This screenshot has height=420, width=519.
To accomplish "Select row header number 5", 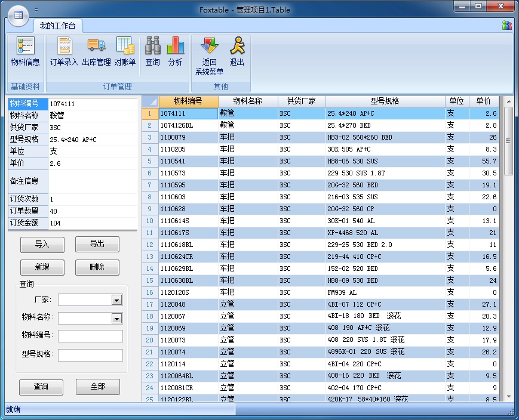I will pyautogui.click(x=150, y=161).
